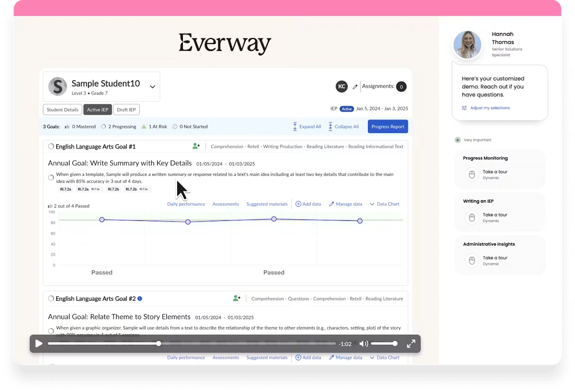Open the Sample Student10 dropdown chevron

pos(152,87)
